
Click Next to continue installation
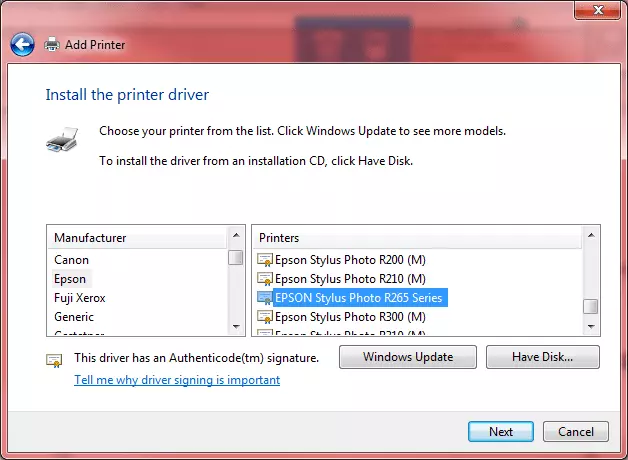(x=501, y=432)
